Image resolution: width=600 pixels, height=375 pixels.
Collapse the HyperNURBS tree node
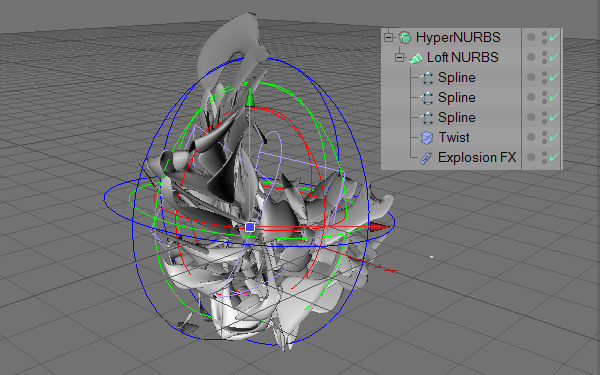click(x=389, y=38)
